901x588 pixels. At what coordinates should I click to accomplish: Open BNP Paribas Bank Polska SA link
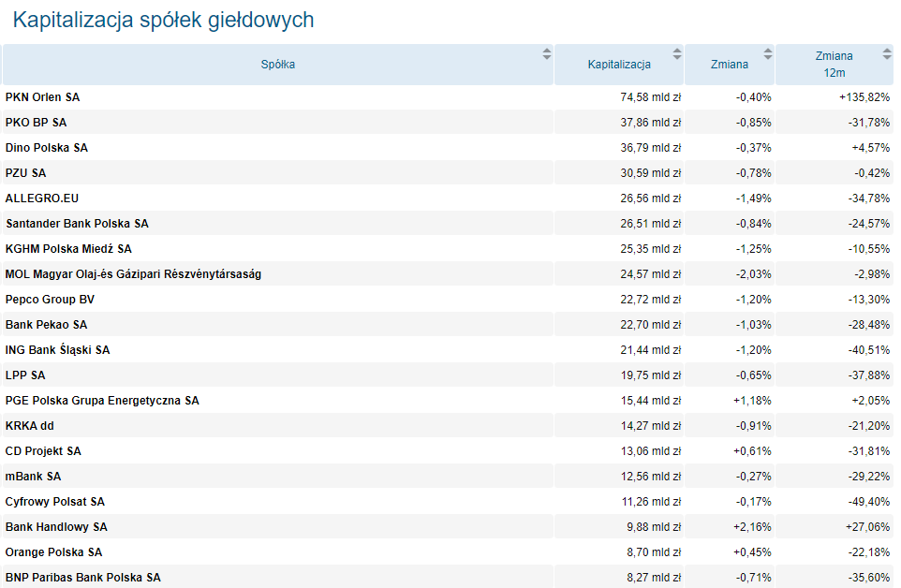(82, 577)
